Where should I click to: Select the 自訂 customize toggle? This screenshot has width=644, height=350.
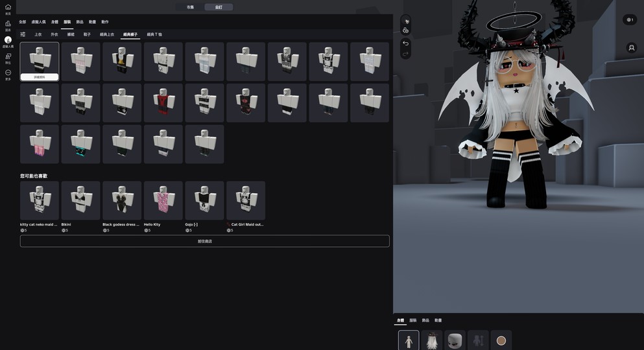219,7
